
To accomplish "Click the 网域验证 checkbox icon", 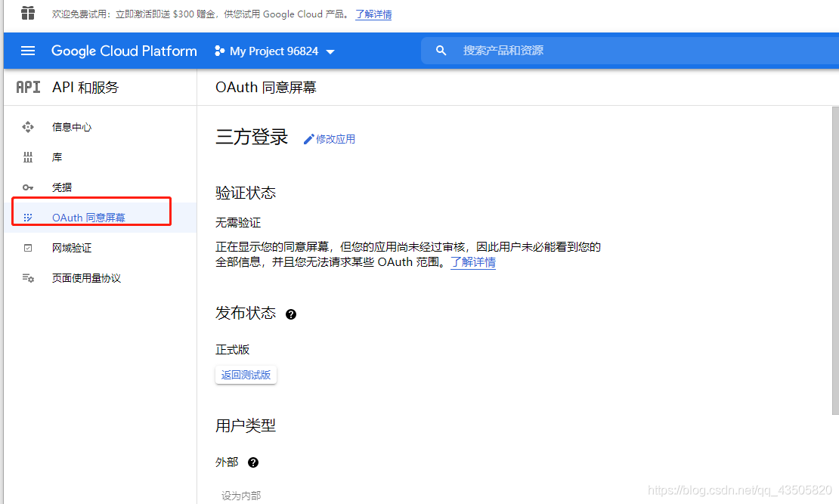I will (x=28, y=248).
